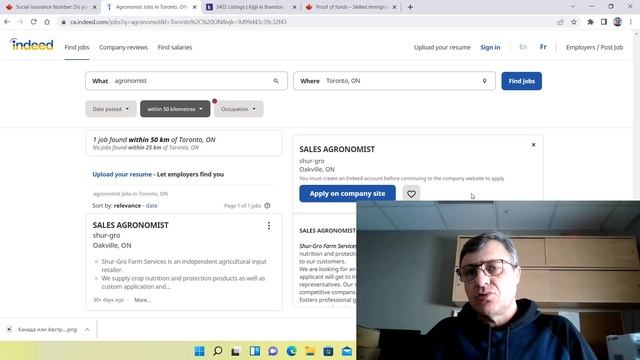Open browser home page icon
The width and height of the screenshot is (640, 360).
click(x=47, y=22)
